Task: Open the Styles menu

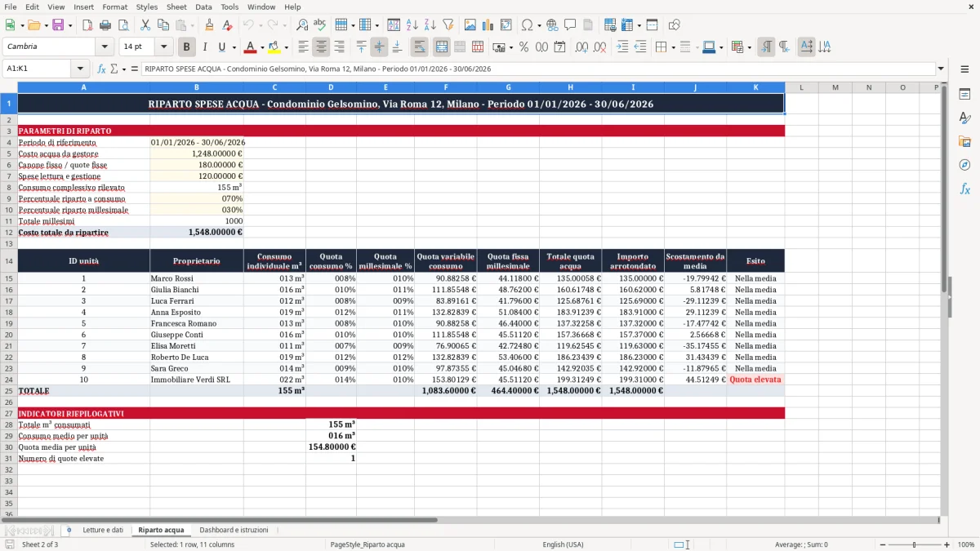Action: click(x=147, y=7)
